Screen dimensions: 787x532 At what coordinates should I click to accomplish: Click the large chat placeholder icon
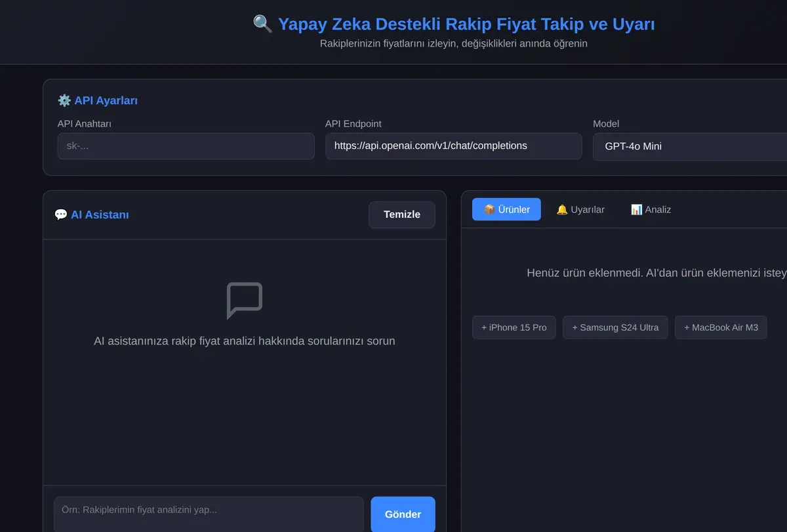pos(245,300)
